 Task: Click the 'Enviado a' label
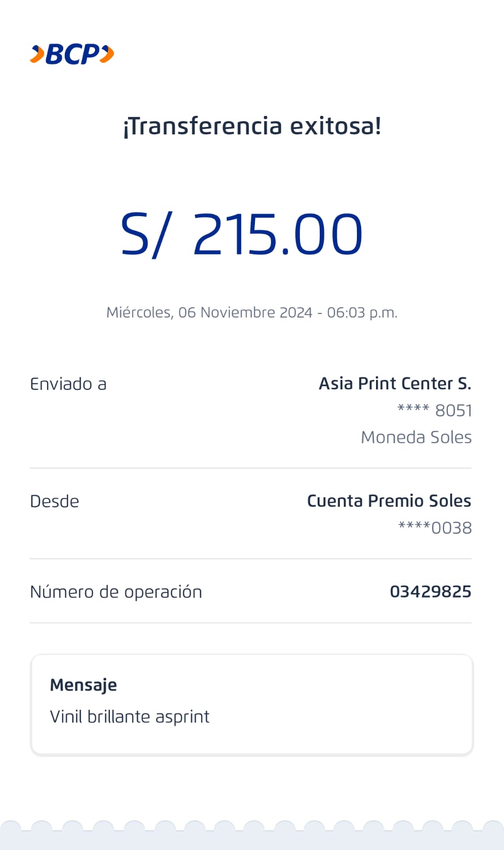pyautogui.click(x=68, y=384)
